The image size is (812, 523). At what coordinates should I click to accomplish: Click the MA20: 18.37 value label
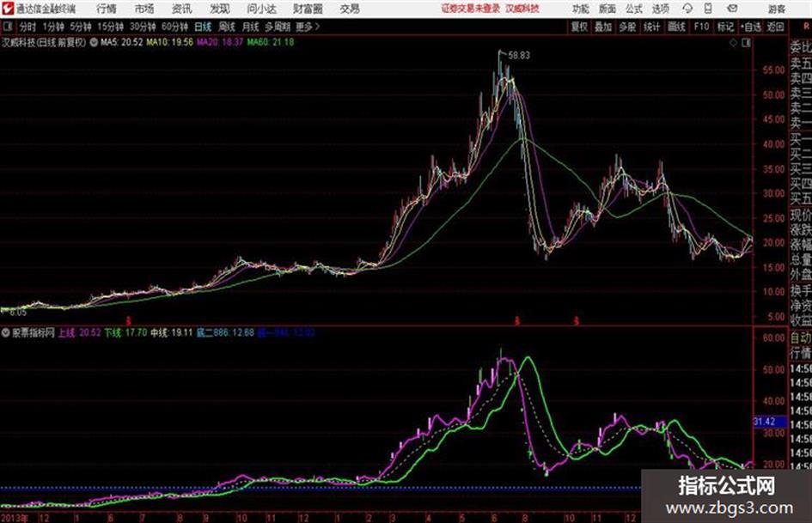tap(220, 42)
